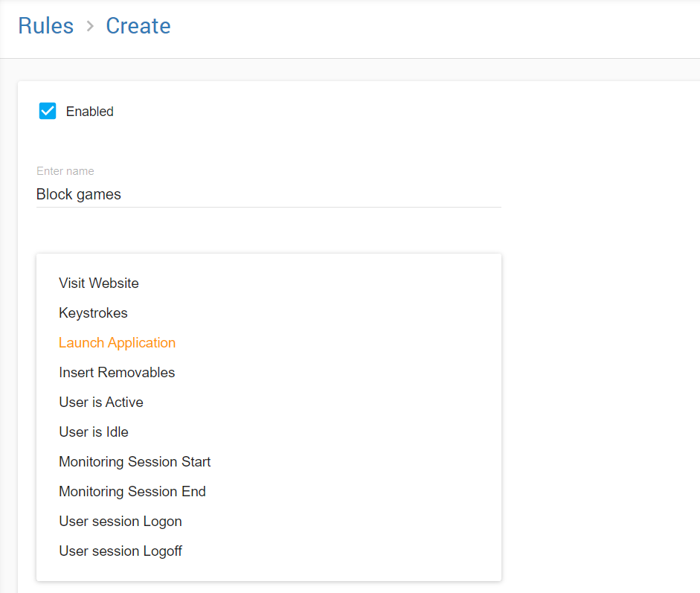Click the Create breadcrumb title
Viewport: 700px width, 593px height.
(x=138, y=26)
